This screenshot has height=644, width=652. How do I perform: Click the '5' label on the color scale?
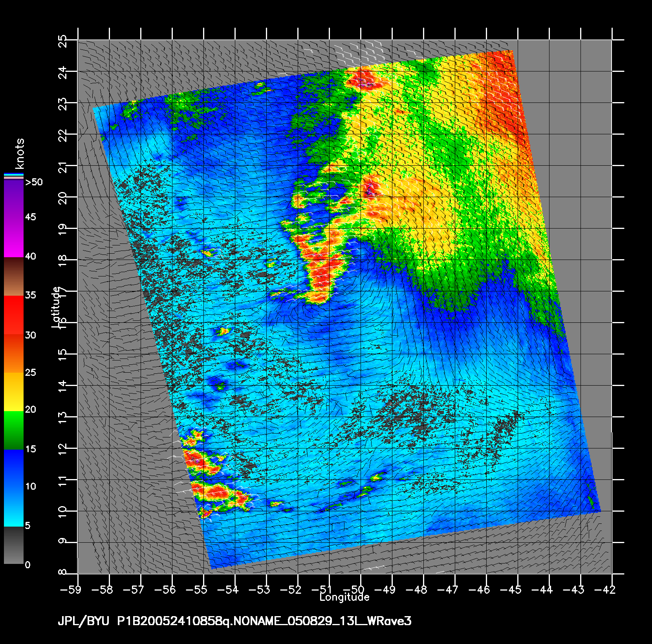(x=27, y=526)
